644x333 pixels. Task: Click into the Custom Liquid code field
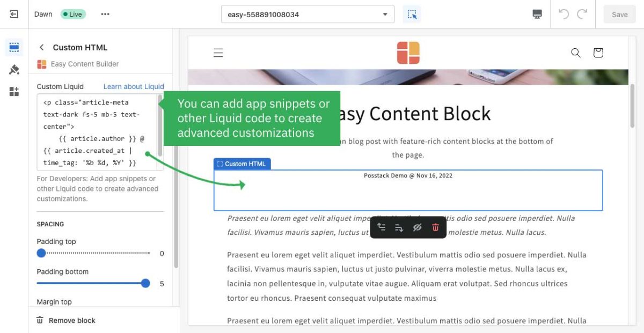[x=97, y=132]
